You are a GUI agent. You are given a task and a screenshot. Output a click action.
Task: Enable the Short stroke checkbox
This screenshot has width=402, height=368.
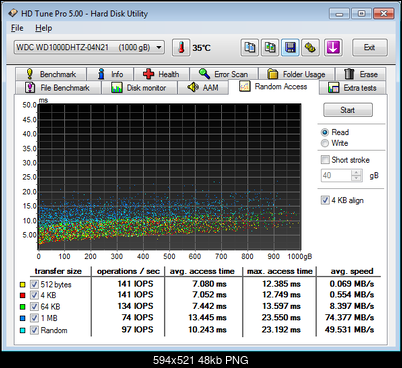pyautogui.click(x=325, y=160)
